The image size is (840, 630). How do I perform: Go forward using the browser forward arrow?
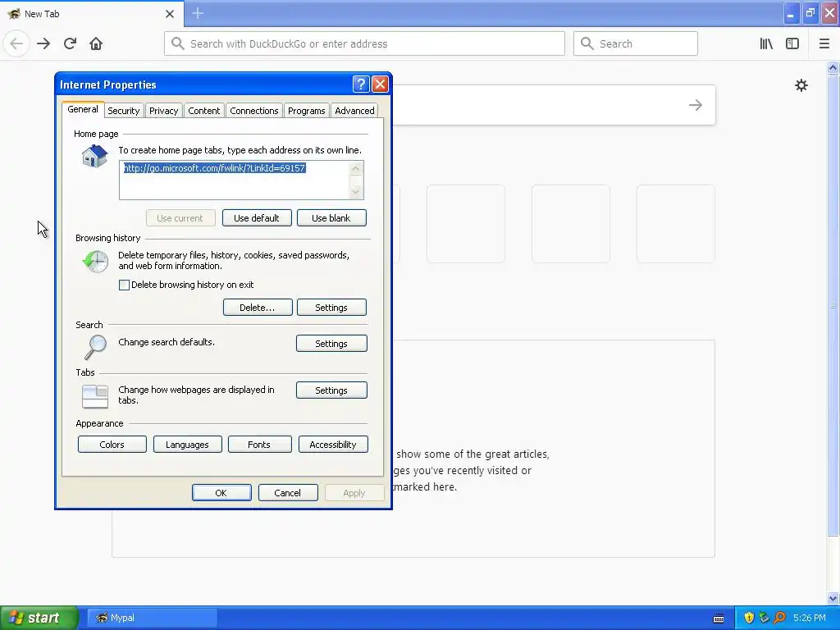(43, 44)
